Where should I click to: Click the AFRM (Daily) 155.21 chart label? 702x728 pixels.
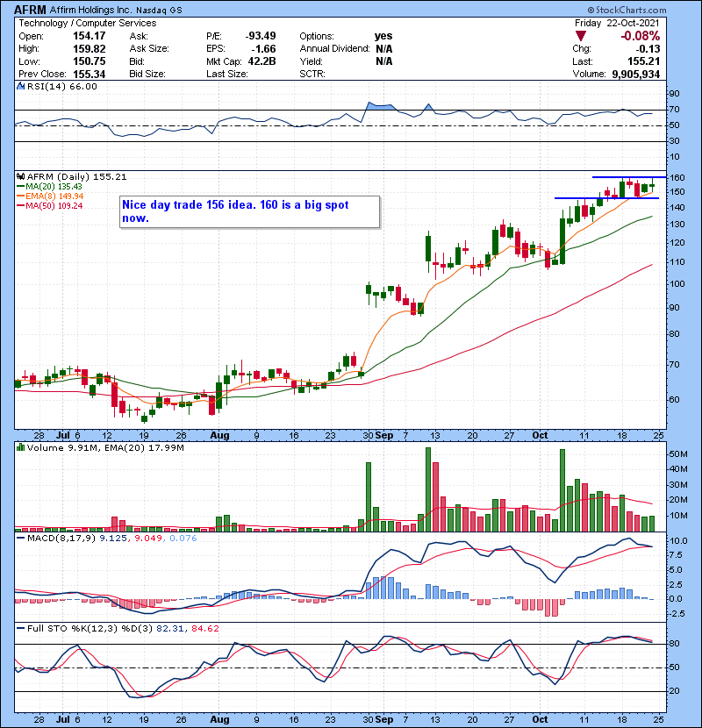click(x=76, y=176)
